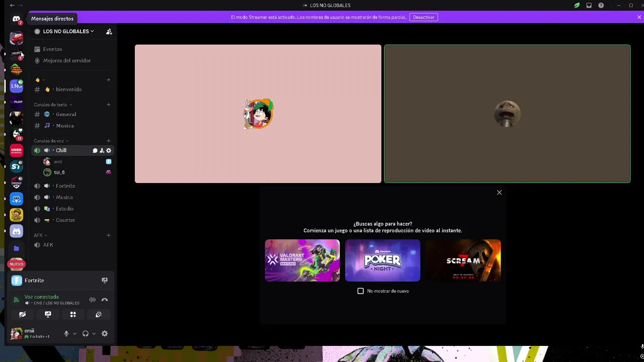Tick 'No mostrar de nuevo' checkbox
644x362 pixels.
[360, 291]
